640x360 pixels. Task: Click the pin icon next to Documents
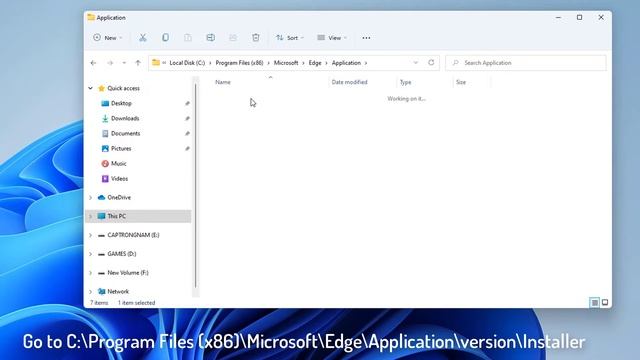point(187,133)
